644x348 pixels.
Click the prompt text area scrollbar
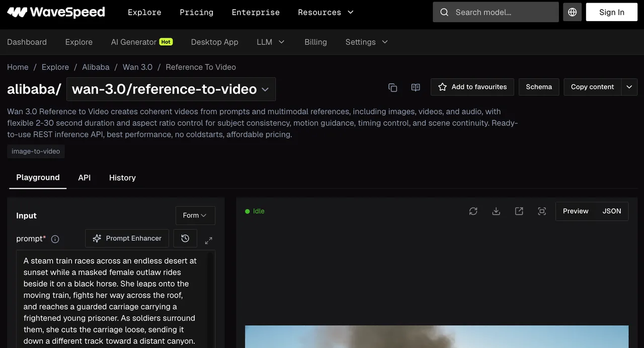click(x=211, y=300)
